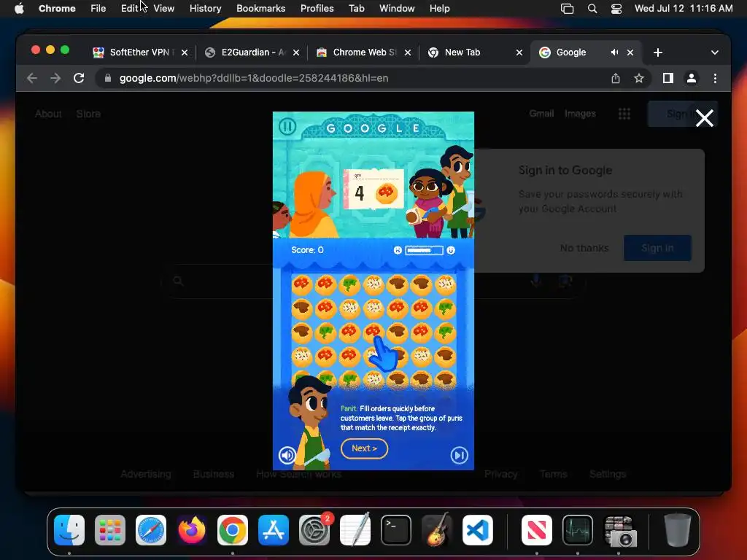Viewport: 747px width, 560px height.
Task: Open Launchpad from the Dock
Action: pos(110,530)
